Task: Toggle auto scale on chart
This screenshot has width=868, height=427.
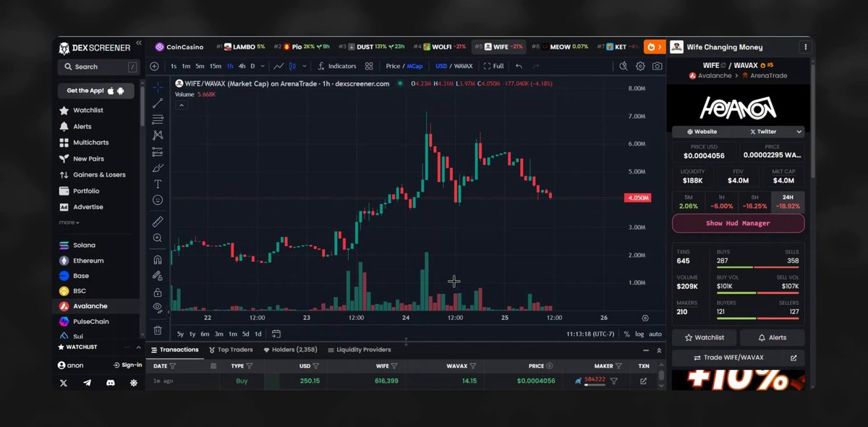Action: tap(655, 334)
